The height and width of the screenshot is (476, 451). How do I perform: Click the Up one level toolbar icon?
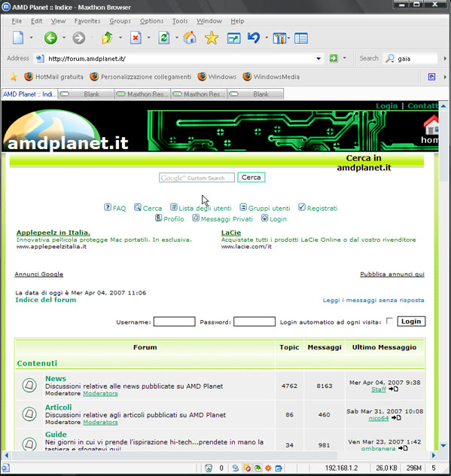click(107, 38)
